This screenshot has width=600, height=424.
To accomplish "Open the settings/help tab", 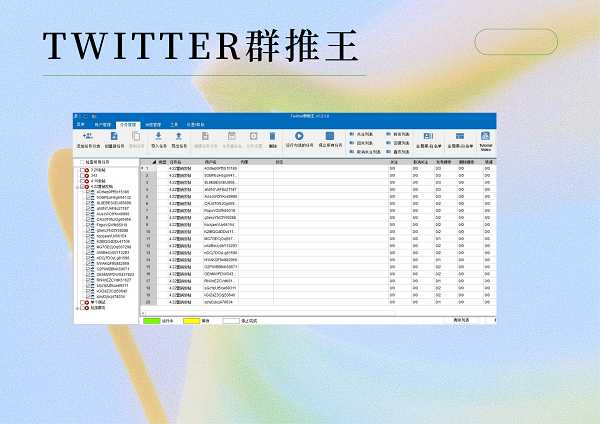I will click(x=196, y=125).
